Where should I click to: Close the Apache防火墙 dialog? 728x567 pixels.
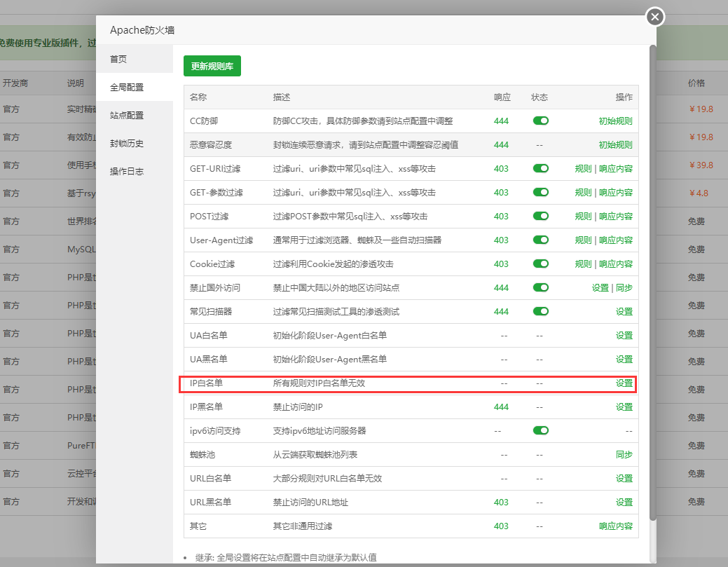click(654, 18)
